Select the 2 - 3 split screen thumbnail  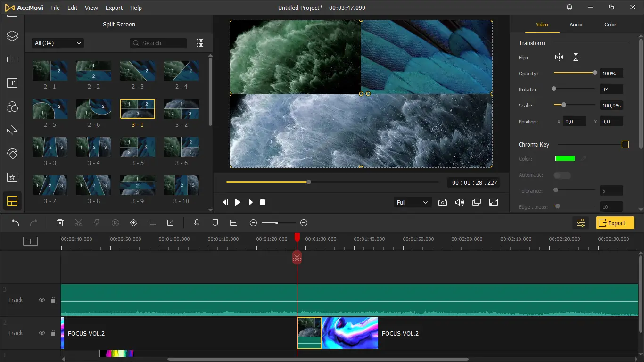tap(138, 71)
